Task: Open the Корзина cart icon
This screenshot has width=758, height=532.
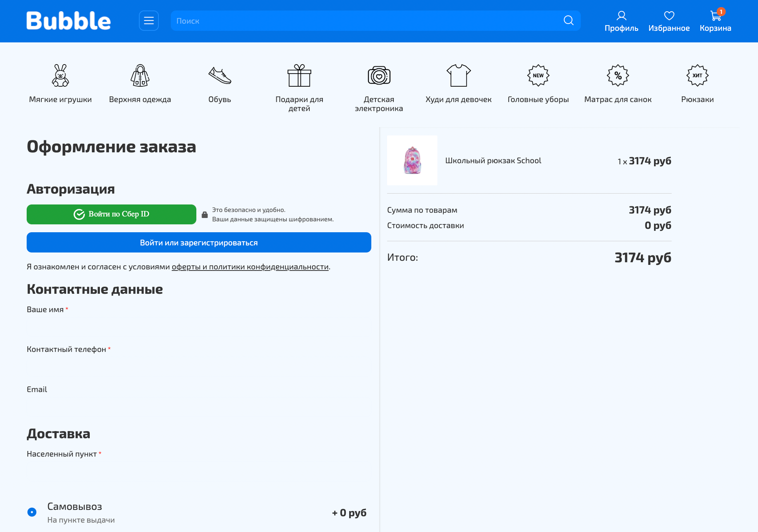Action: coord(716,16)
